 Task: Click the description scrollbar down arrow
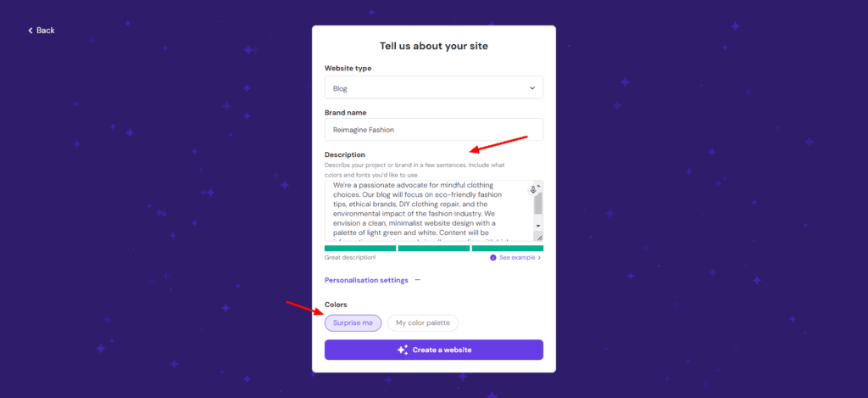538,227
